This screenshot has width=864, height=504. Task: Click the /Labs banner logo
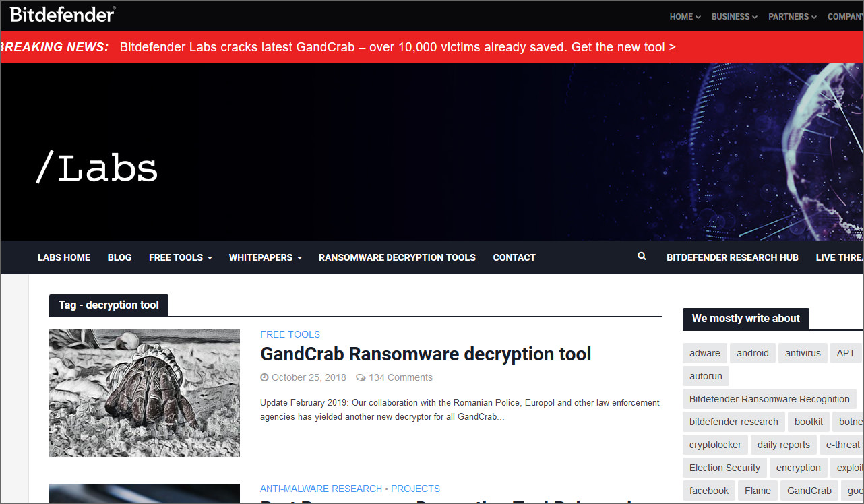coord(96,168)
